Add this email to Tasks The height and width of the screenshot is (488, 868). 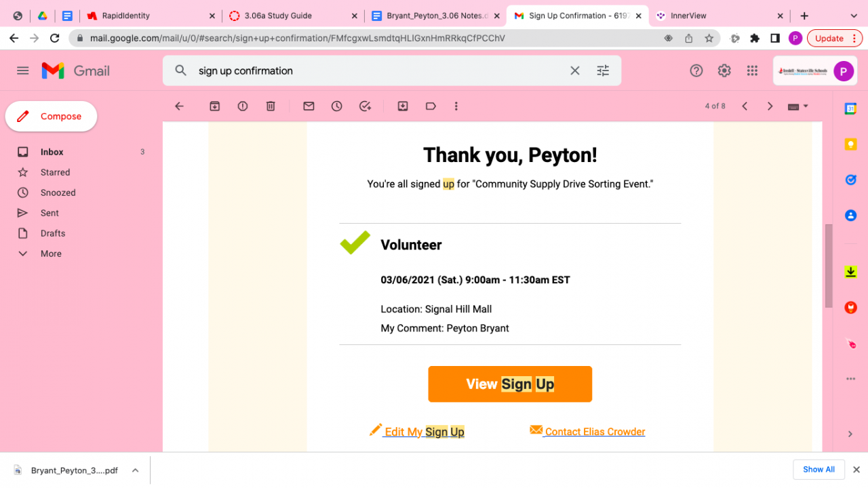[366, 106]
